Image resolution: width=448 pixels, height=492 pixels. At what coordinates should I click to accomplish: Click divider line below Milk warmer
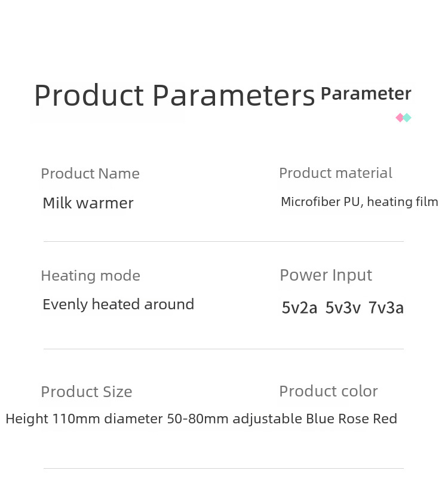pyautogui.click(x=223, y=242)
